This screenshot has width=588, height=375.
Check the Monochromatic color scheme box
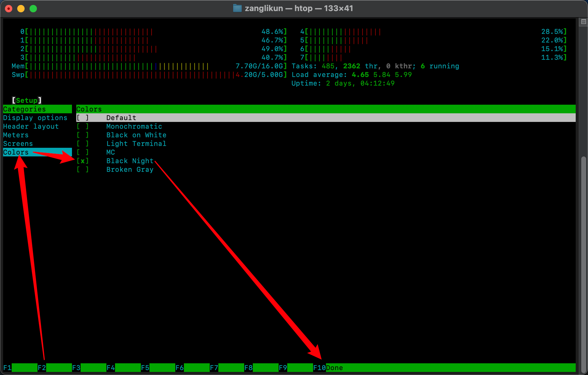(x=83, y=127)
